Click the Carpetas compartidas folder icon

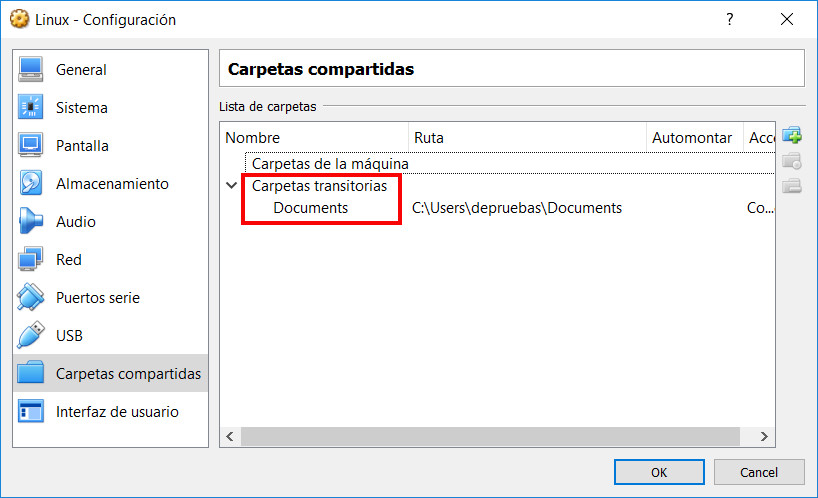tap(30, 373)
